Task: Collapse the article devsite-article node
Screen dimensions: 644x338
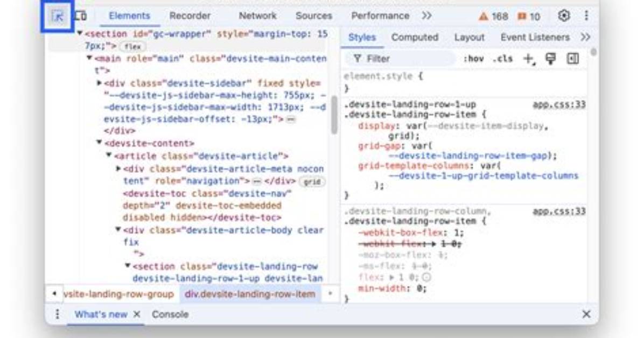Action: pyautogui.click(x=109, y=155)
